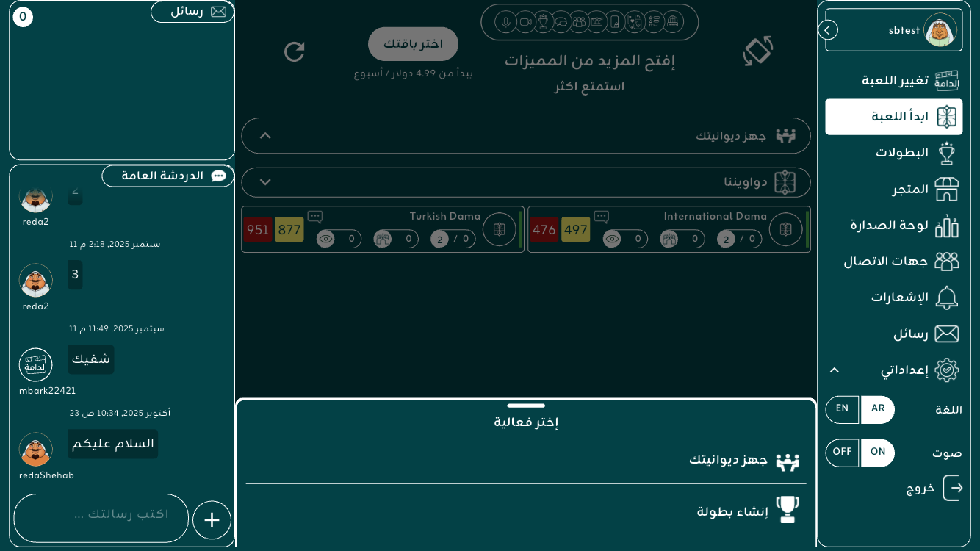Click the envelope icon in the messages panel

[x=218, y=12]
